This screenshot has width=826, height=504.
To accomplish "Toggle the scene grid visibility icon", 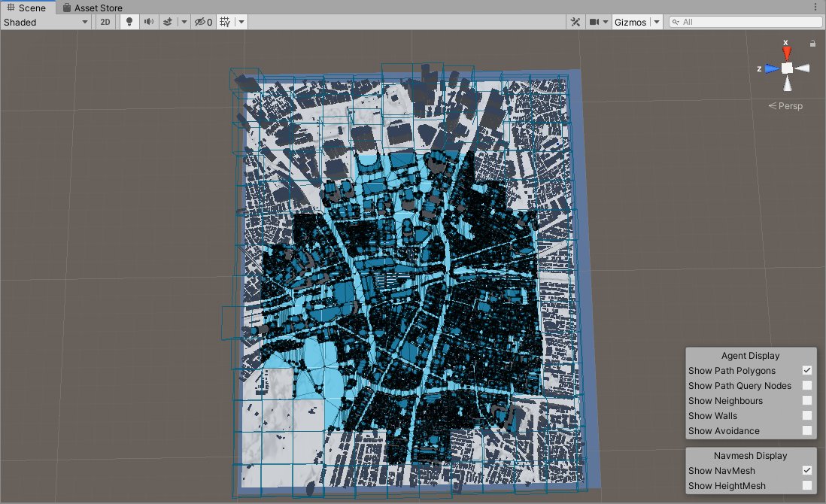I will (x=225, y=22).
